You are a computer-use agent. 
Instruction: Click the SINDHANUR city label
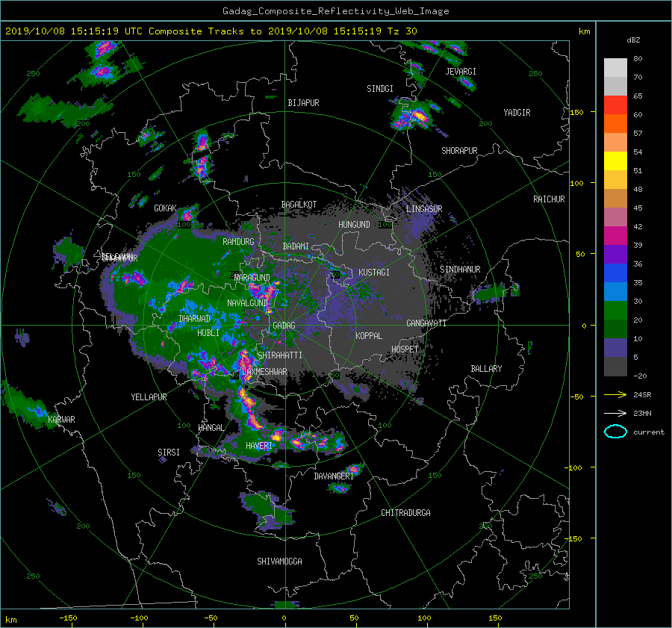[x=460, y=270]
